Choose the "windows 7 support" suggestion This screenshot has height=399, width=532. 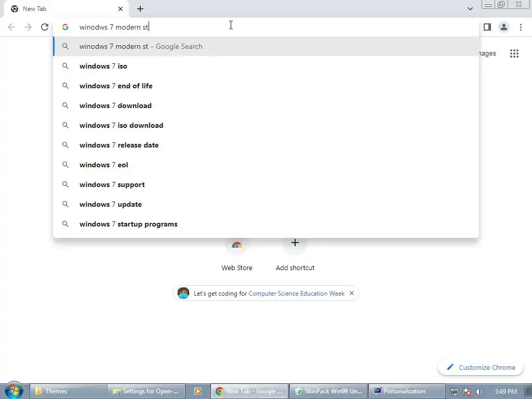click(x=266, y=184)
